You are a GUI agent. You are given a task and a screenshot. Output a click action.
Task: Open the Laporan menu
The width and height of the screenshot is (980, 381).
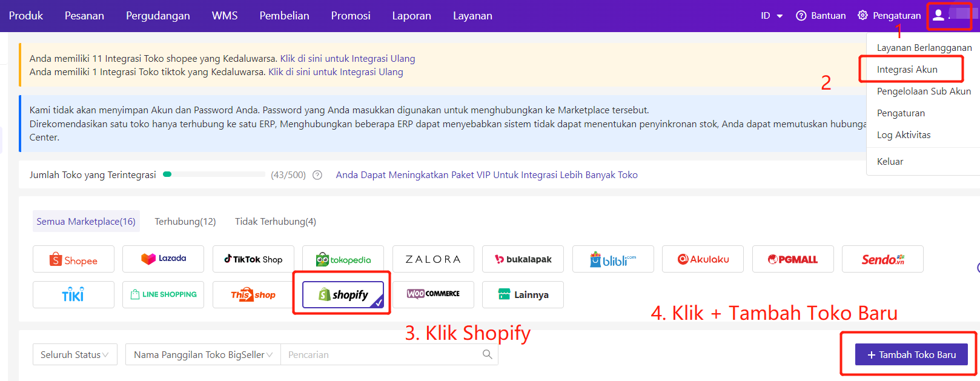[x=412, y=16]
